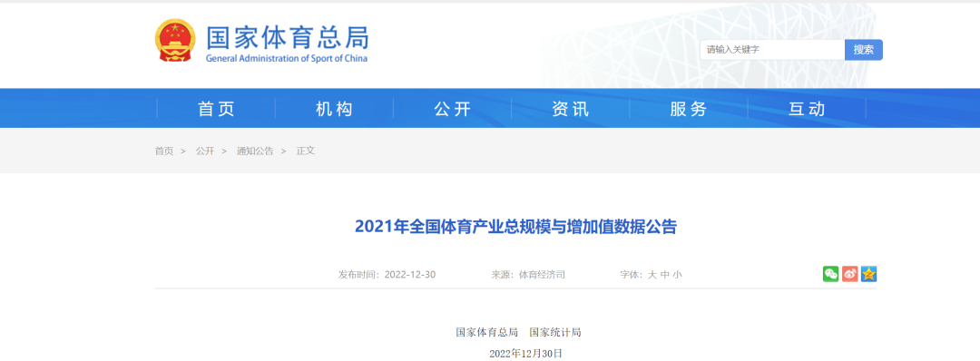Click the 国家体育总局 国家统计局 byline

click(519, 332)
